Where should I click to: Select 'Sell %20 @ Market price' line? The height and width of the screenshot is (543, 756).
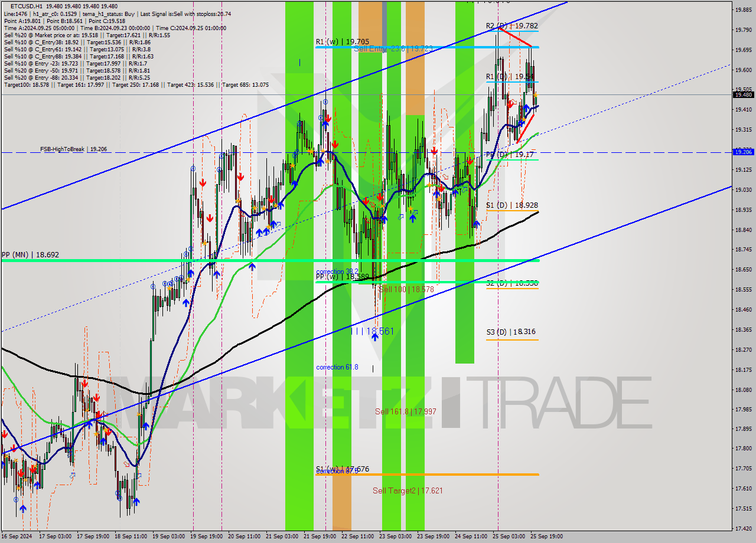[87, 35]
